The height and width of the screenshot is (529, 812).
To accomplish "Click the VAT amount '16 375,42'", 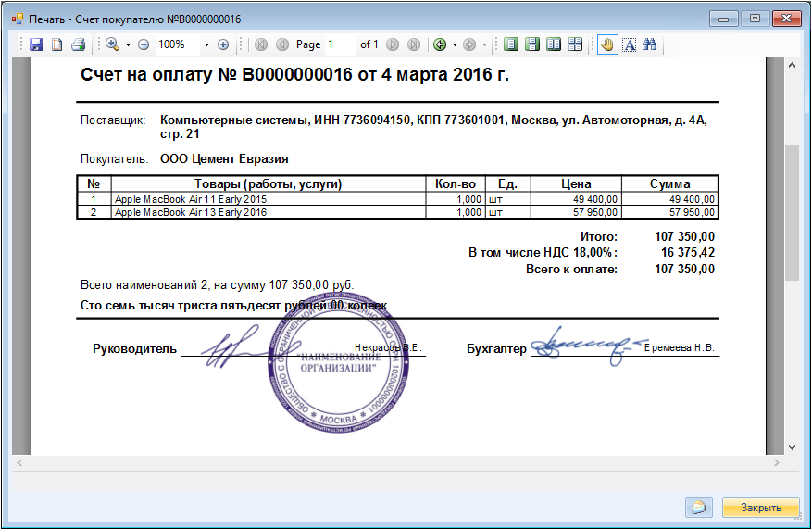I will 688,253.
